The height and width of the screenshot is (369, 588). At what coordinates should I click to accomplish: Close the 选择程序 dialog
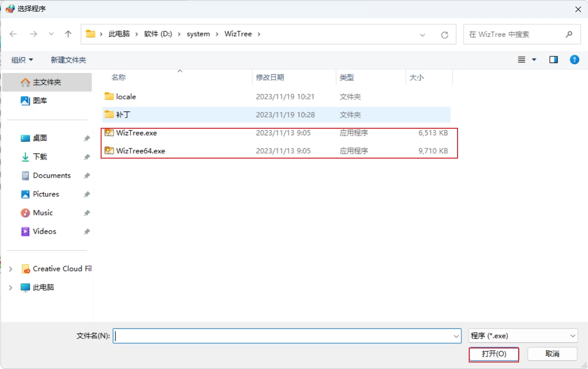[x=578, y=9]
